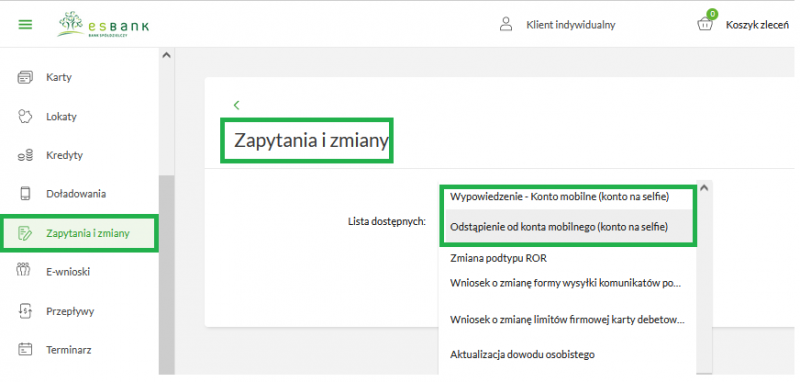This screenshot has width=800, height=382.
Task: Click the Przepływy transfer icon
Action: click(25, 311)
